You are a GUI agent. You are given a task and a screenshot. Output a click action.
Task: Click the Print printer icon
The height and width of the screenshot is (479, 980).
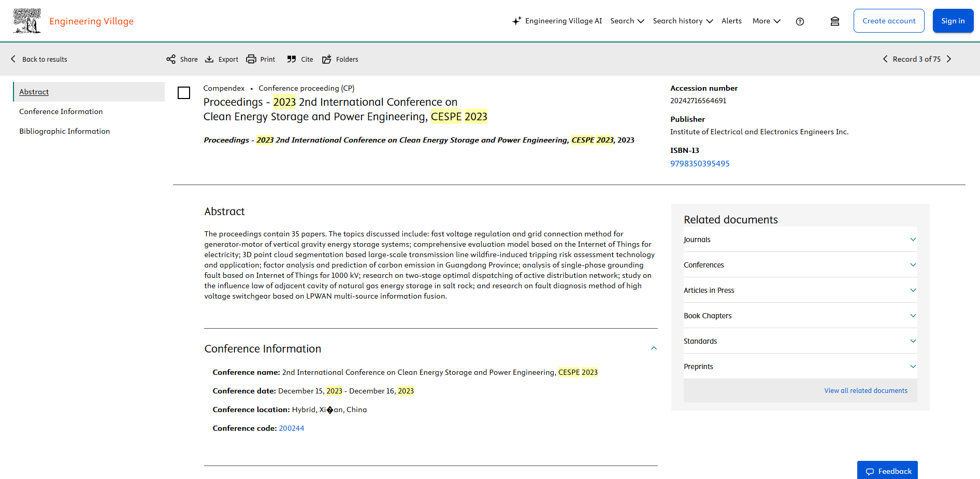251,59
